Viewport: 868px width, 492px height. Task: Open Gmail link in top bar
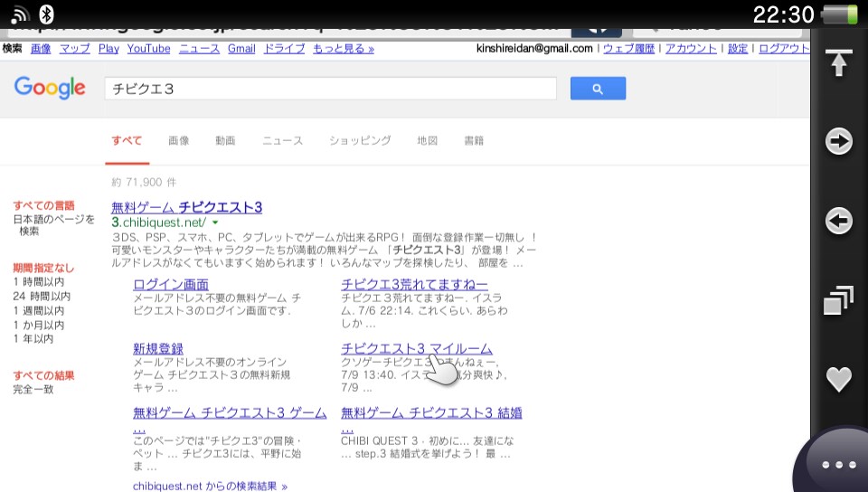(242, 49)
